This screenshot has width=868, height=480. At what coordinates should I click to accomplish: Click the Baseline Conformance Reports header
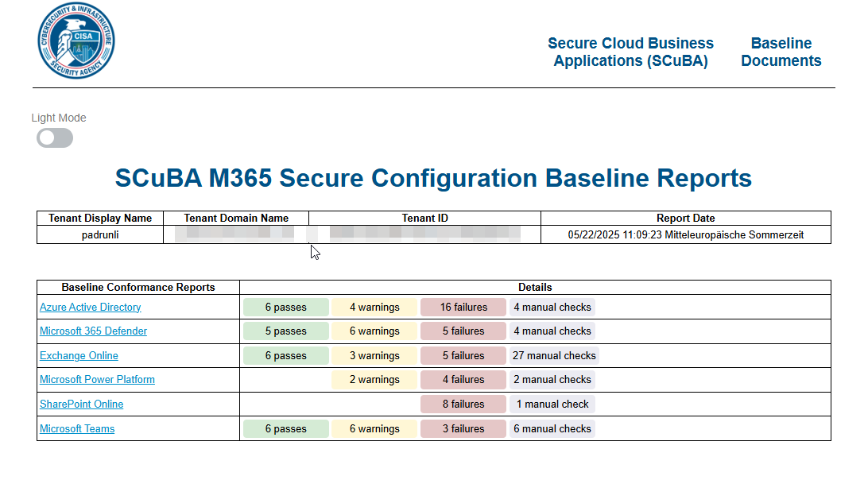138,288
